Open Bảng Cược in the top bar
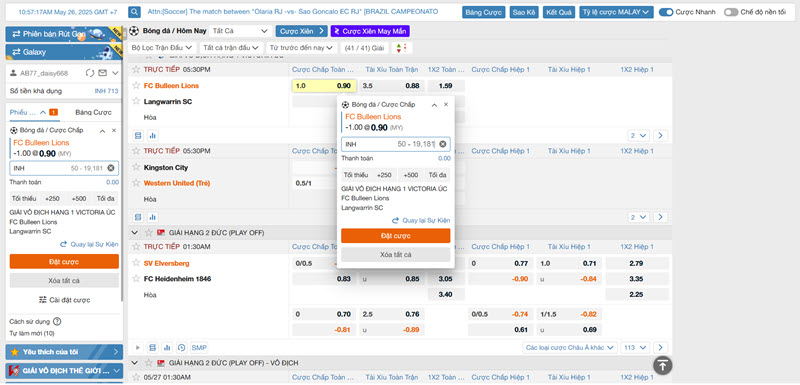Screen dimensions: 800x385 click(x=484, y=12)
